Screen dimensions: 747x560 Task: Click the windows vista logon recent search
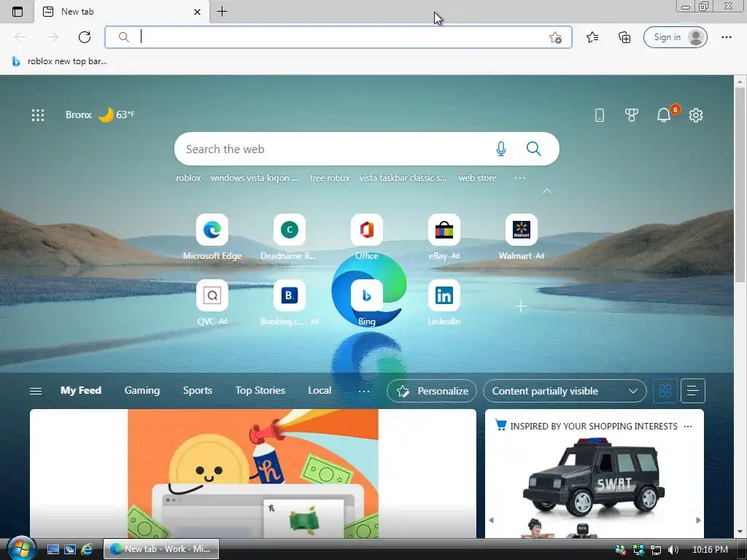pos(254,178)
